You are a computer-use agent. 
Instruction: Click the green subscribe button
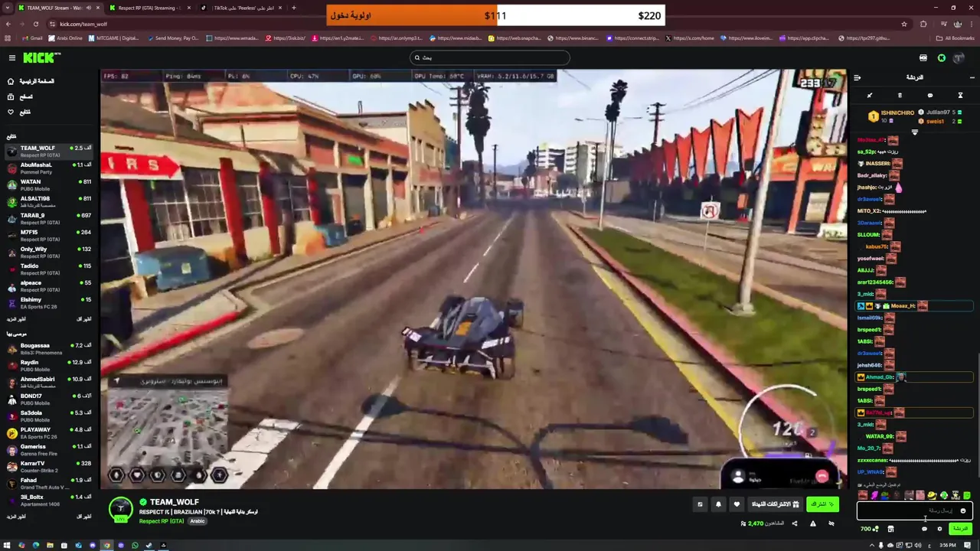[x=822, y=504]
